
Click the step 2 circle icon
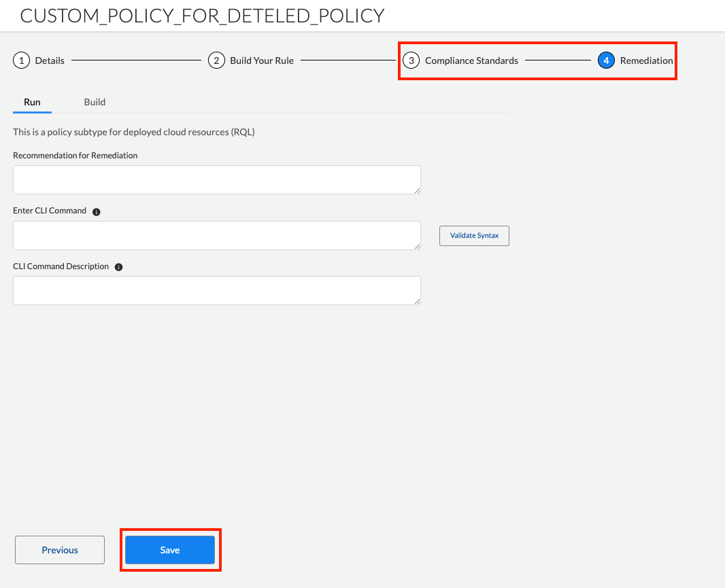[x=216, y=60]
